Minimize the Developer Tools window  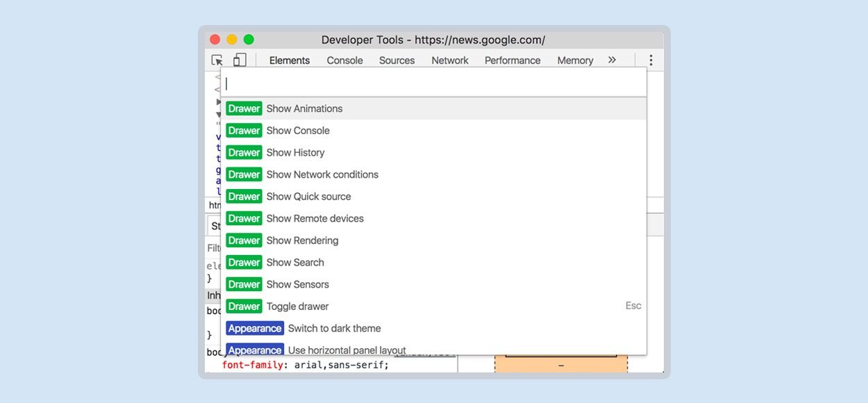click(x=232, y=40)
